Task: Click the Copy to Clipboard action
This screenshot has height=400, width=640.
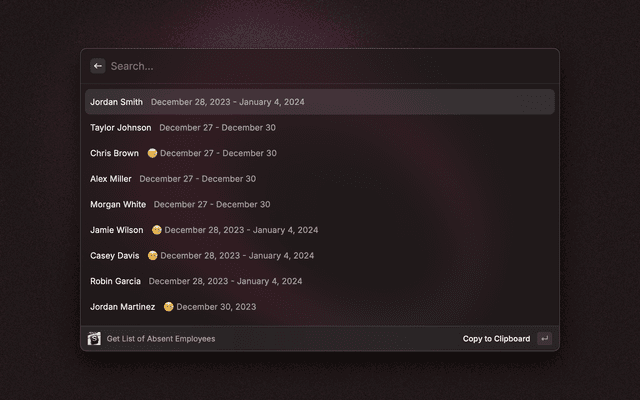Action: [496, 339]
